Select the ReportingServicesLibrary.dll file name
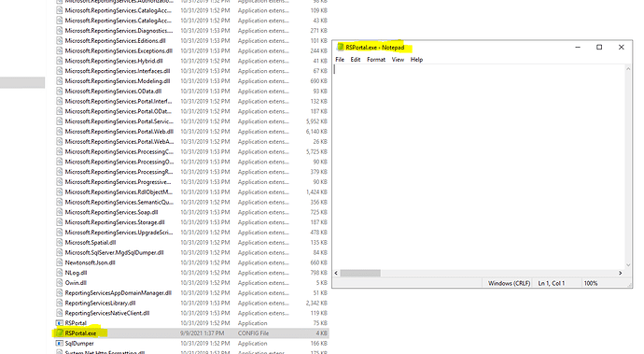Image resolution: width=644 pixels, height=354 pixels. (x=100, y=303)
